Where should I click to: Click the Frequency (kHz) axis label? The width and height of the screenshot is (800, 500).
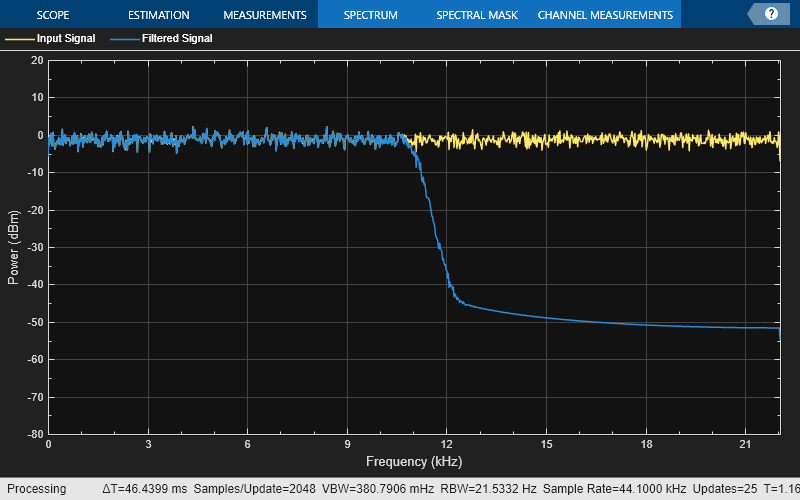coord(414,462)
